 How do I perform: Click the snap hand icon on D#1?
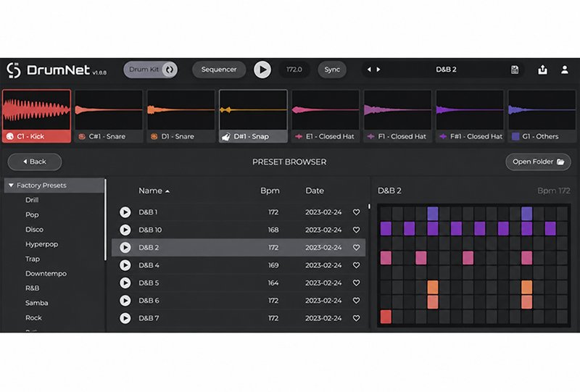coord(226,136)
